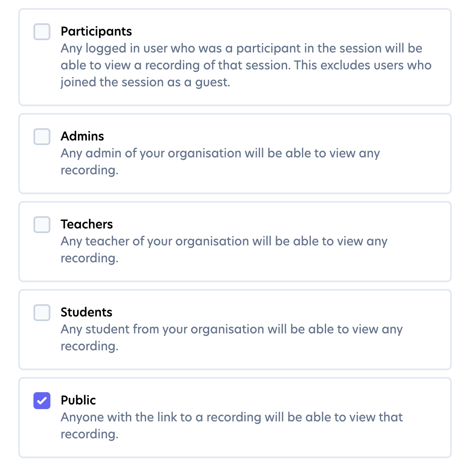Check the Teachers checkbox
The image size is (476, 473).
42,225
